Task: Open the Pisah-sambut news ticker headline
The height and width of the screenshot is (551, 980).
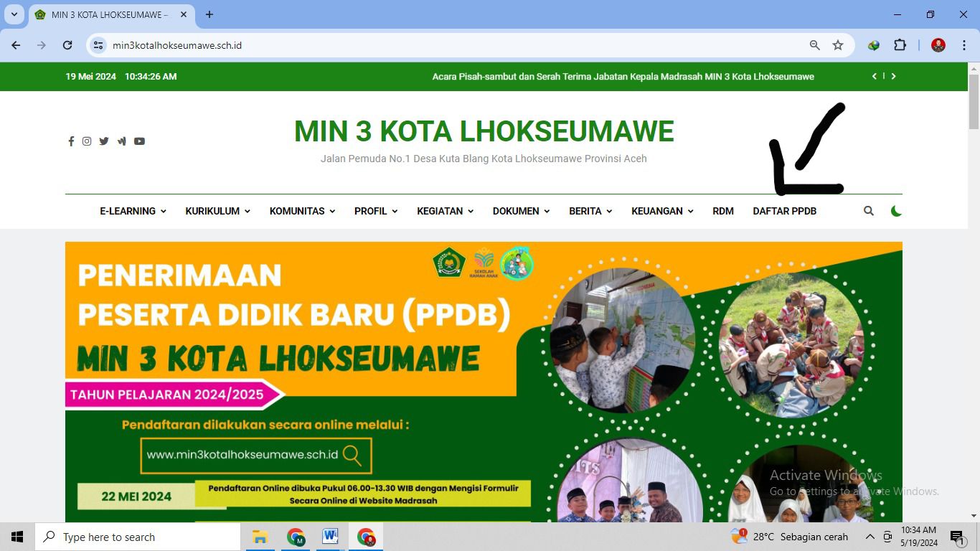Action: point(623,77)
